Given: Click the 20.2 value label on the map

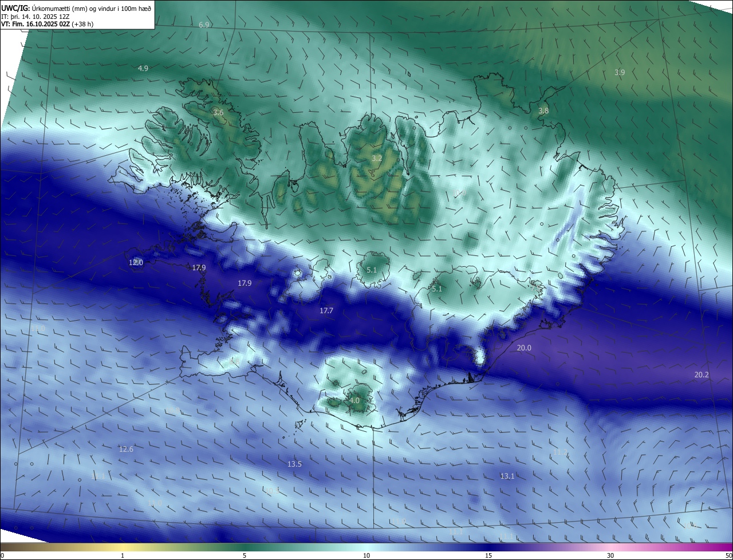Looking at the screenshot, I should tap(702, 374).
